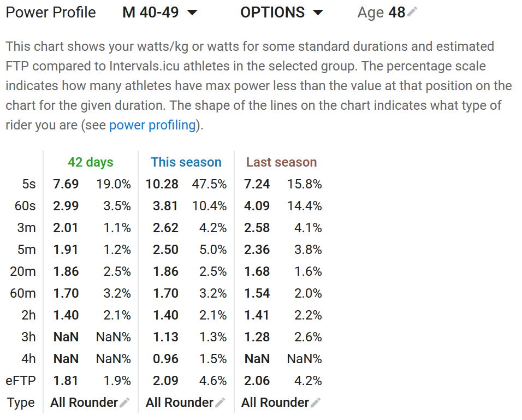
Task: Click the eFTP row label
Action: click(x=21, y=380)
